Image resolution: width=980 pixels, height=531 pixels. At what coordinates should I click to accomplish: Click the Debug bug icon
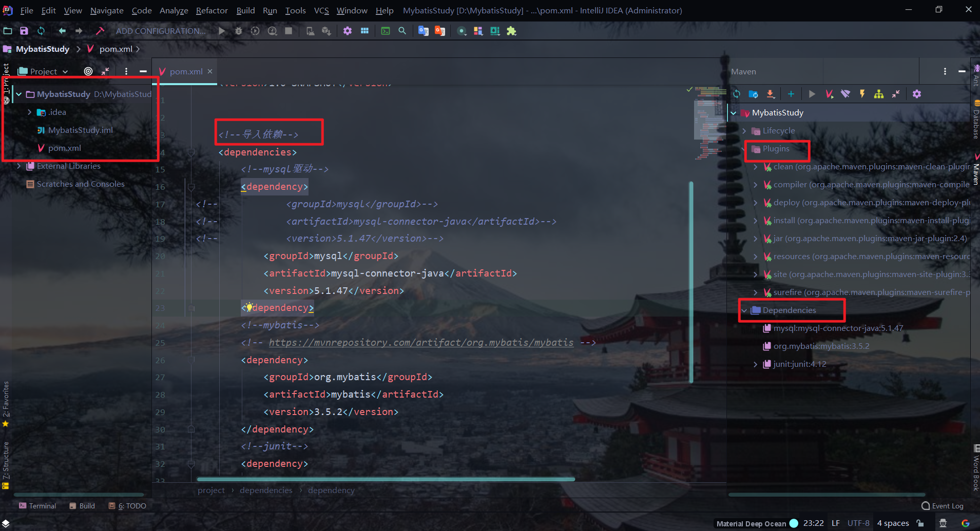point(239,31)
